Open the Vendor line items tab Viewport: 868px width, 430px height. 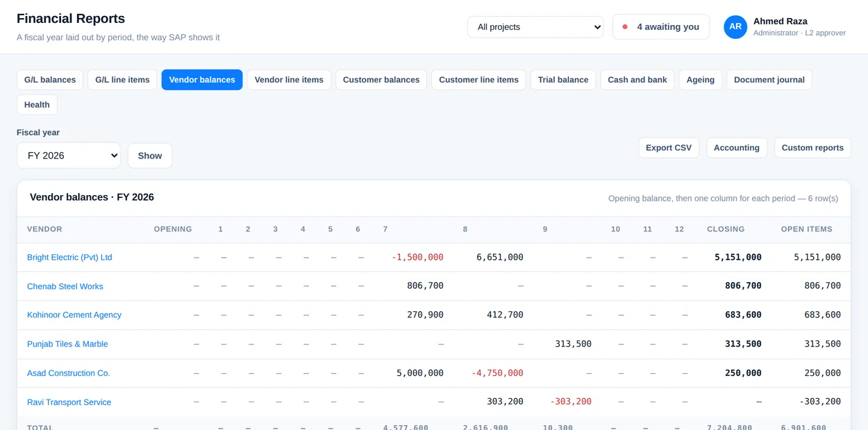(289, 80)
